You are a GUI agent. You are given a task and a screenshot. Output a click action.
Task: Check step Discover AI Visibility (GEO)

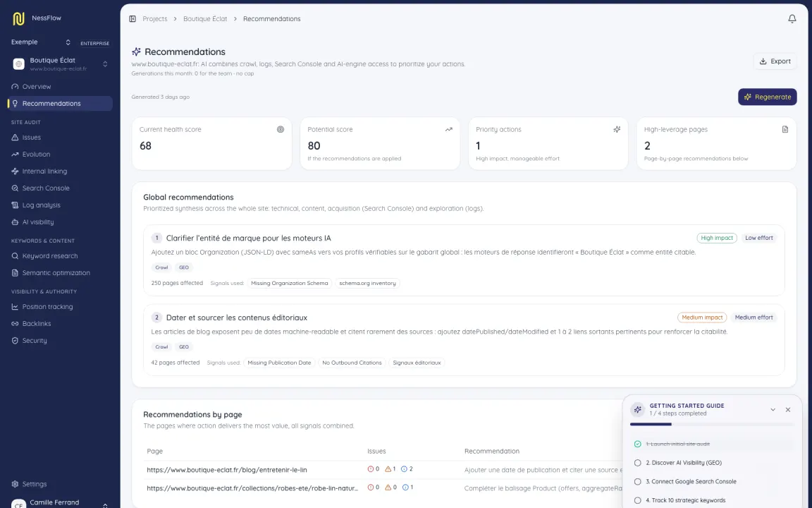click(x=637, y=463)
